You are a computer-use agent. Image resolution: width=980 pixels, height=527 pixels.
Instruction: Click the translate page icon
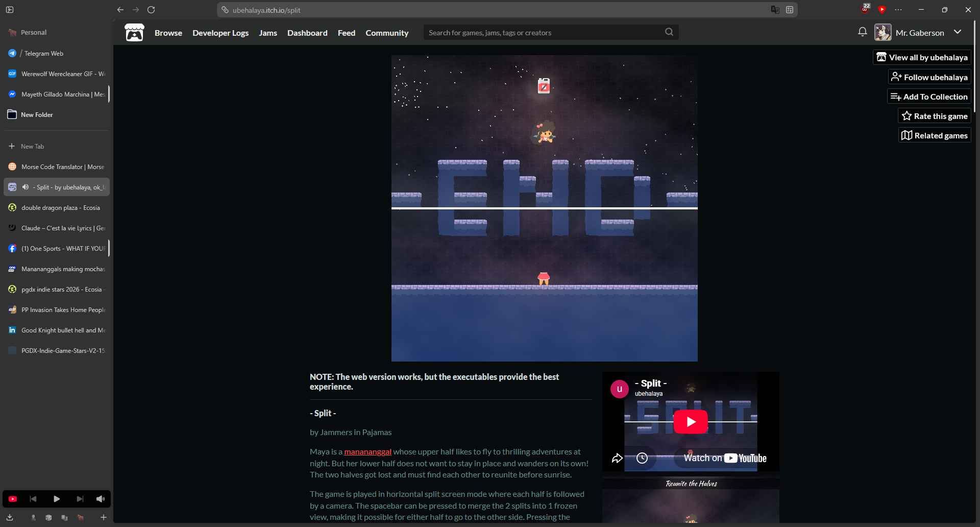[x=775, y=10]
